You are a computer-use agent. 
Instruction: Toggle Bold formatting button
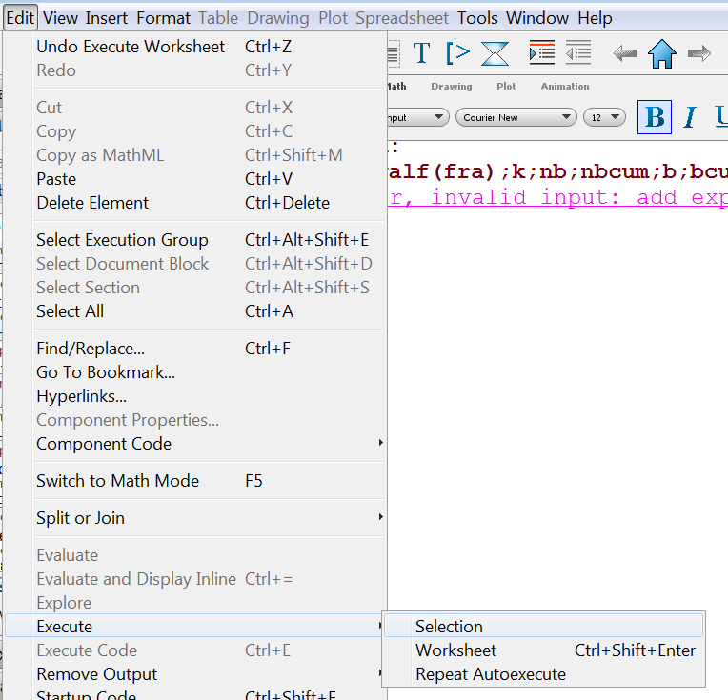(655, 117)
